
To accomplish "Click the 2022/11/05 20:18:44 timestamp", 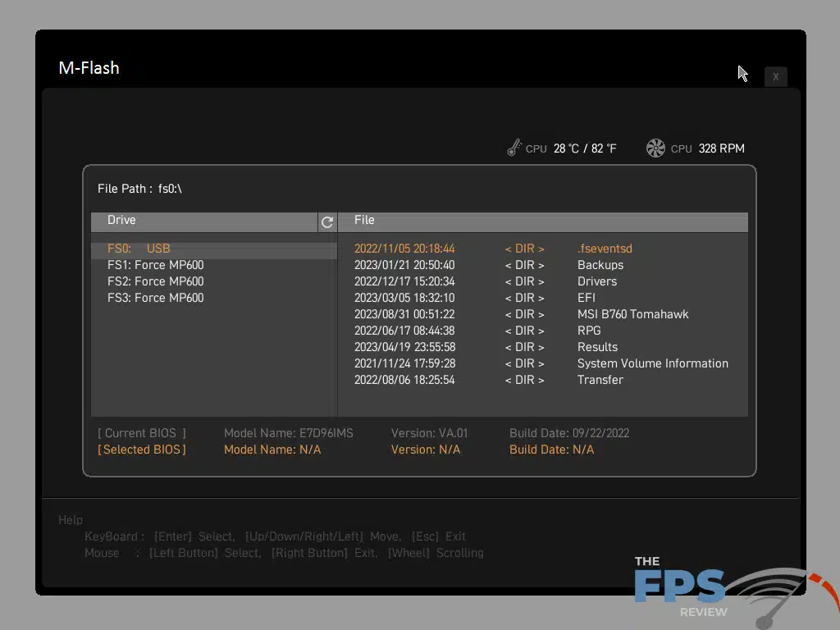I will 404,249.
